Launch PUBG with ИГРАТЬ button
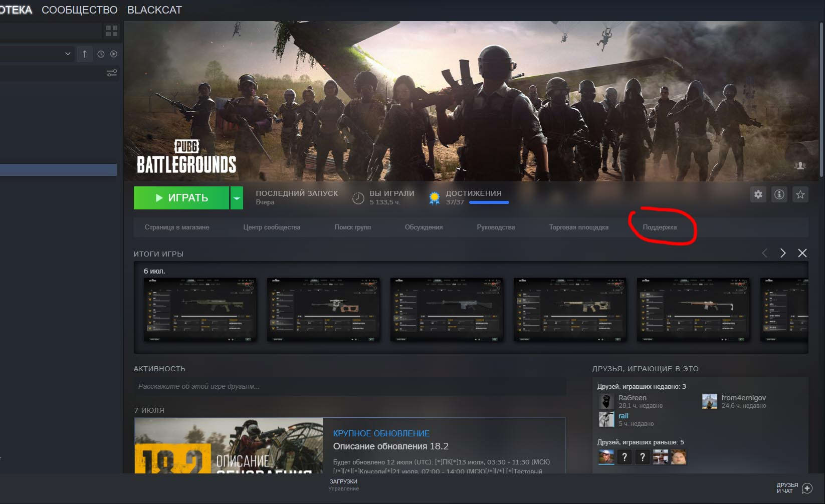The image size is (825, 504). (181, 198)
